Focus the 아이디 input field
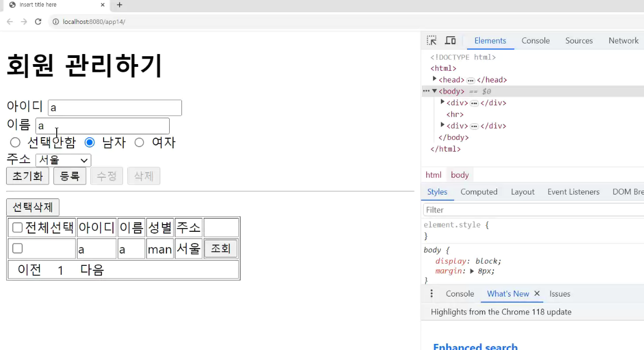This screenshot has height=350, width=644. [x=115, y=108]
